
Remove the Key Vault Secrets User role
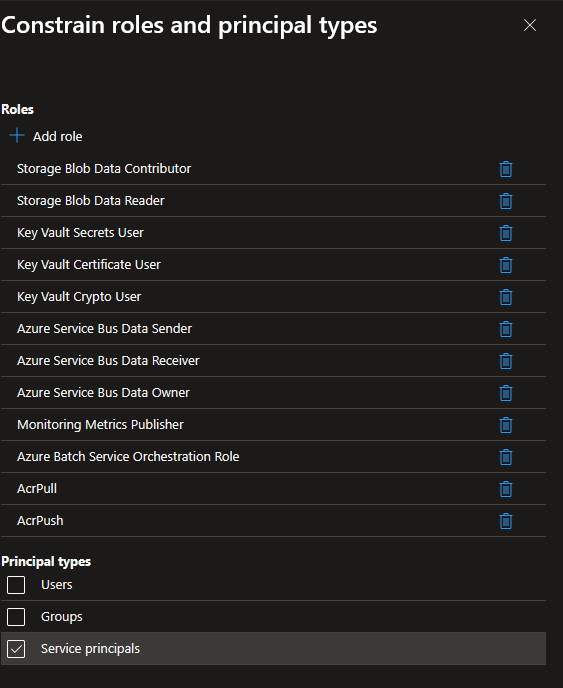click(x=506, y=233)
